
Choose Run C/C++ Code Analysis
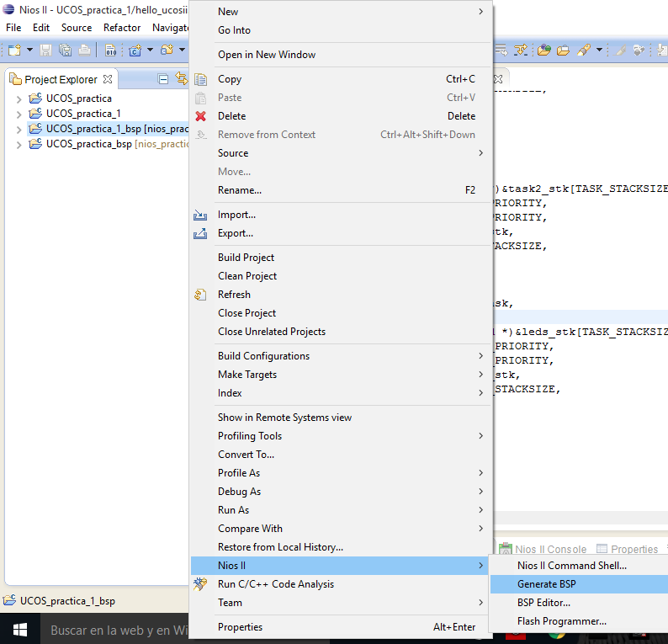(341, 584)
